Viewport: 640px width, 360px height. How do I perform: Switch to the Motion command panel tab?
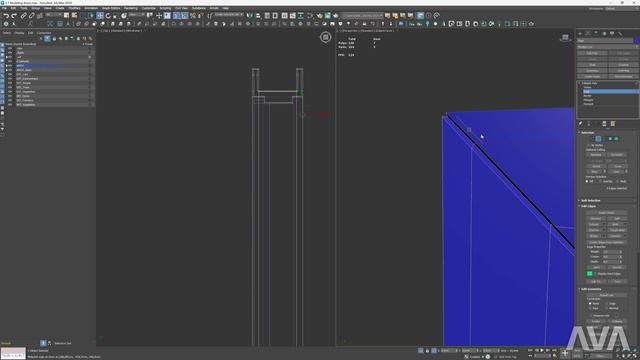(604, 33)
